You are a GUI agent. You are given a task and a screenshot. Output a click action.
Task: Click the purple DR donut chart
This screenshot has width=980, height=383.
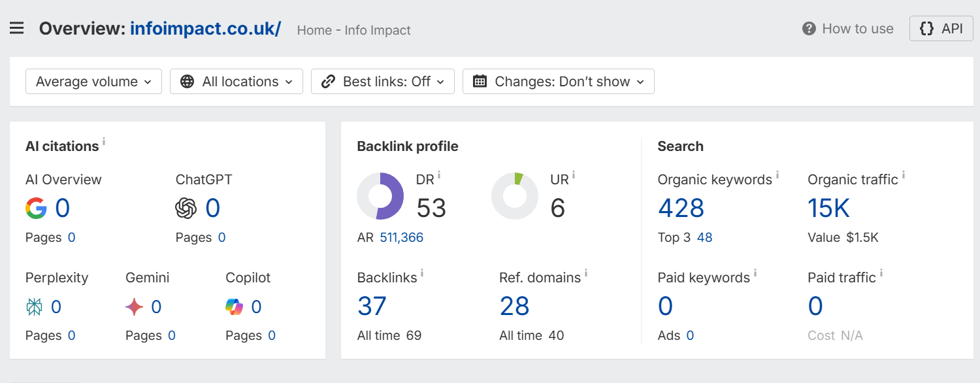[380, 196]
